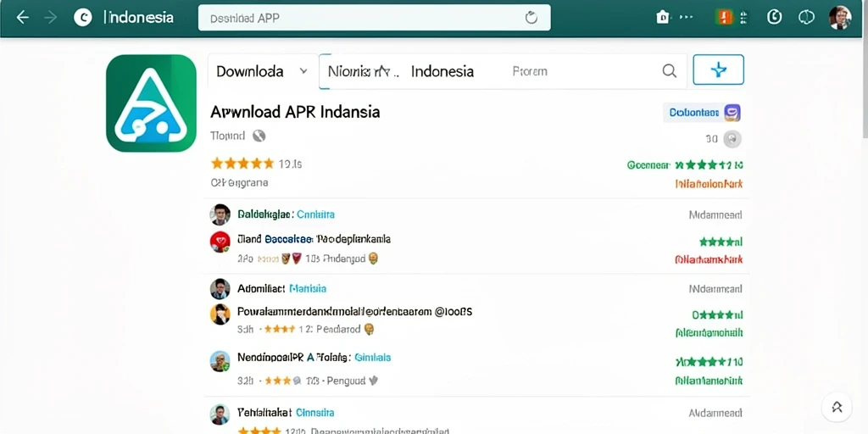Viewport: 868px width, 434px height.
Task: Expand the Downloda dropdown
Action: coord(263,71)
